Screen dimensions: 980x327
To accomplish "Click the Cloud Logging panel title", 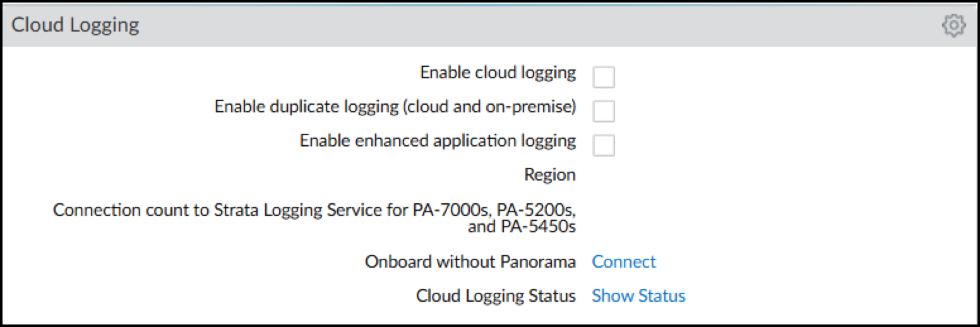I will point(75,25).
